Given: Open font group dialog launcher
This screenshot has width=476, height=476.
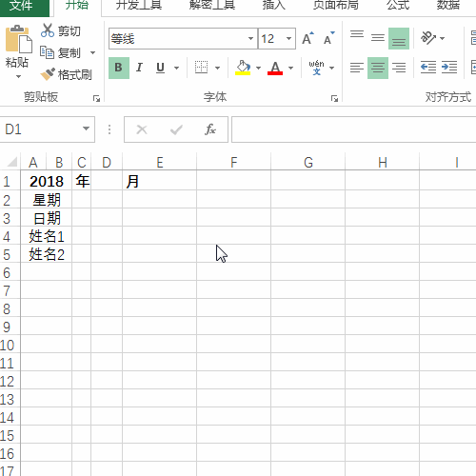Looking at the screenshot, I should [334, 99].
